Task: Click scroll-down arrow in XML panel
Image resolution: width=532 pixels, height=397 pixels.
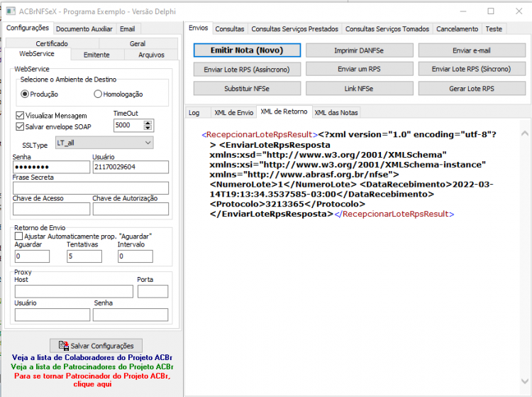Action: (524, 381)
